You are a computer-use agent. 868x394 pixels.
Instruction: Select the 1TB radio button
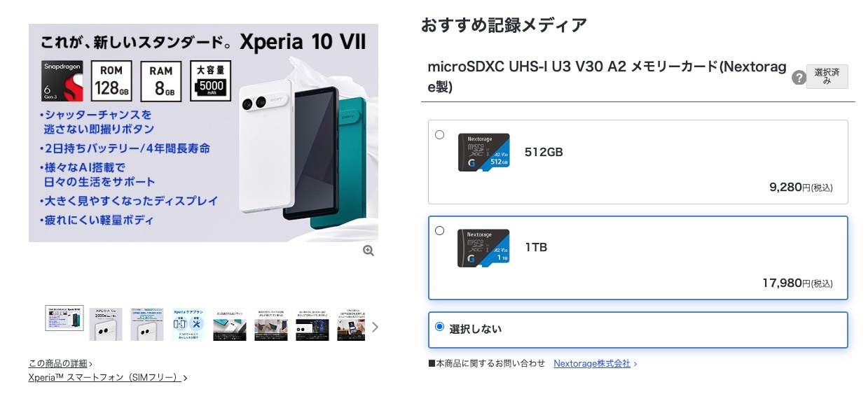coord(439,230)
